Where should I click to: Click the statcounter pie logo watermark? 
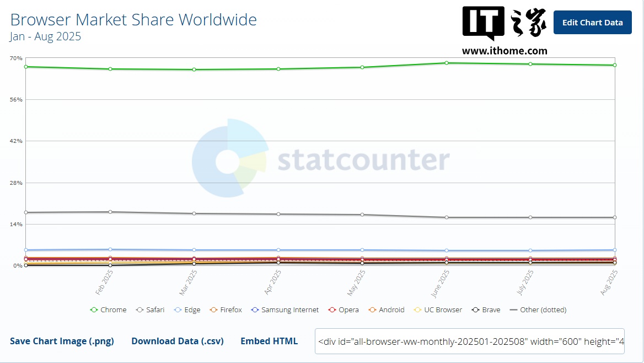point(229,158)
